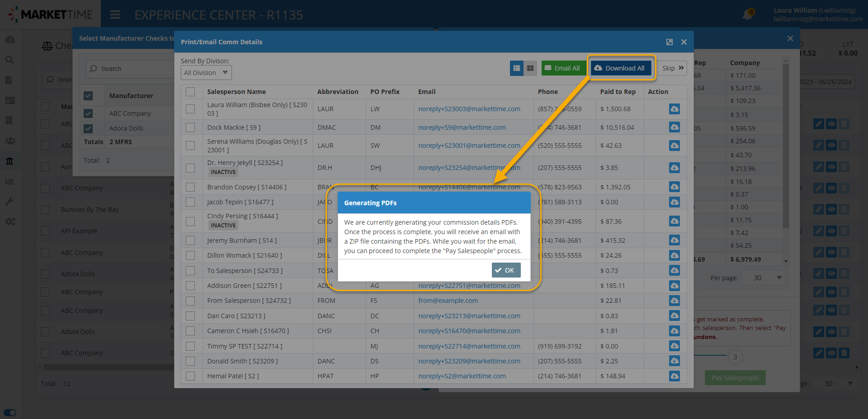Click the Skip button
This screenshot has height=419, width=868.
click(x=672, y=68)
